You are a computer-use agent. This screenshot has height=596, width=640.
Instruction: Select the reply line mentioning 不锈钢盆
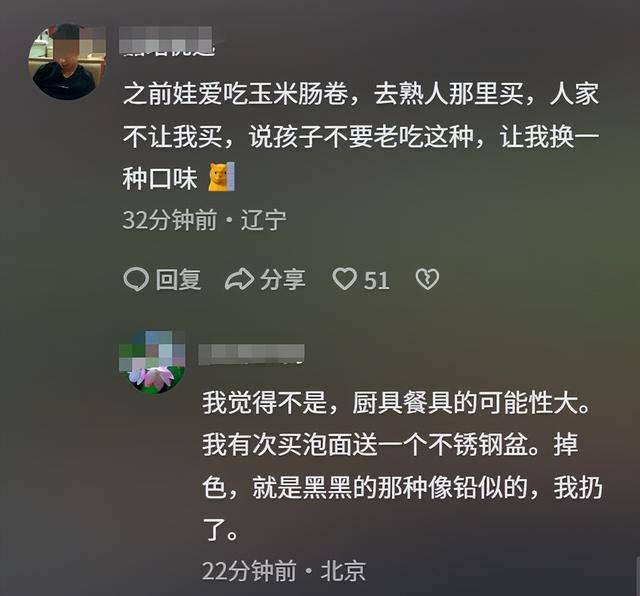click(x=390, y=445)
